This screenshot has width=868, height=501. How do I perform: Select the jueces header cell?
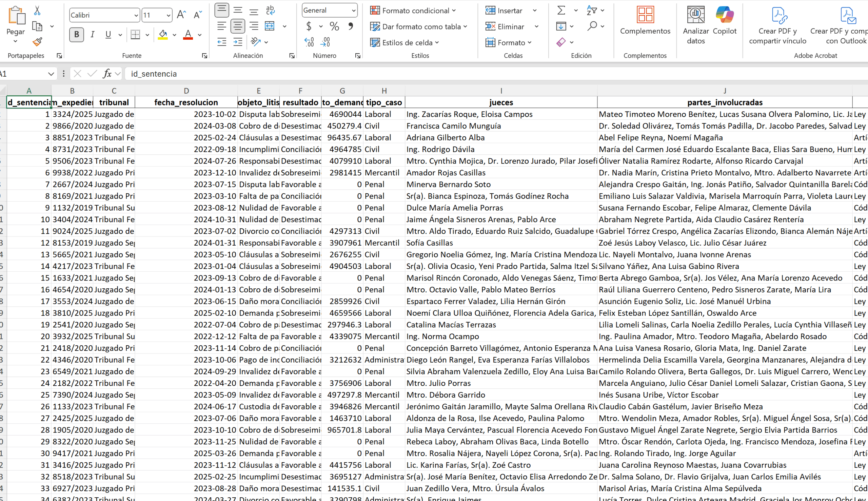(x=501, y=102)
